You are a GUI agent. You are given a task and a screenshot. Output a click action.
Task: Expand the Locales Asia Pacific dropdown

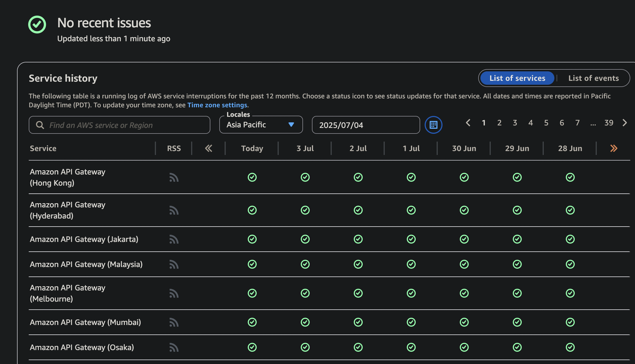pos(261,125)
